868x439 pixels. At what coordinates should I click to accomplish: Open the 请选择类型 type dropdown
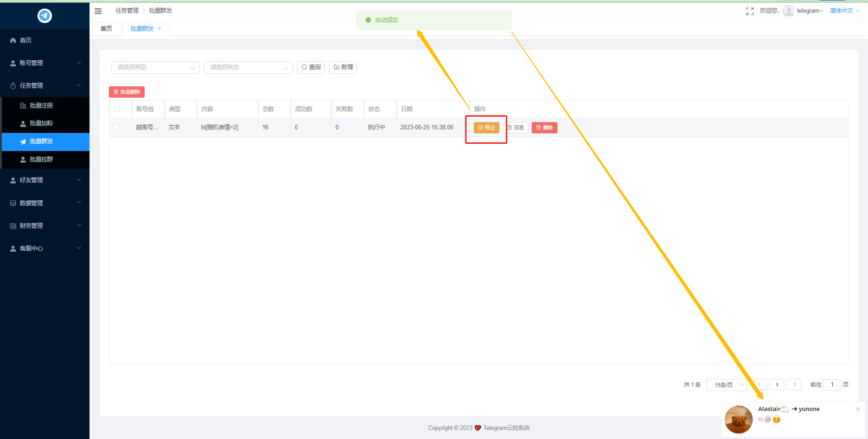click(x=155, y=67)
